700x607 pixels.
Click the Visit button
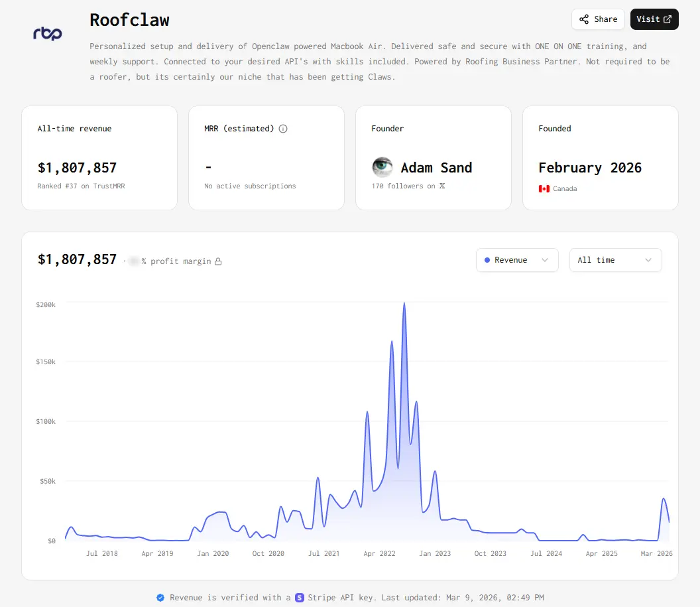point(654,19)
